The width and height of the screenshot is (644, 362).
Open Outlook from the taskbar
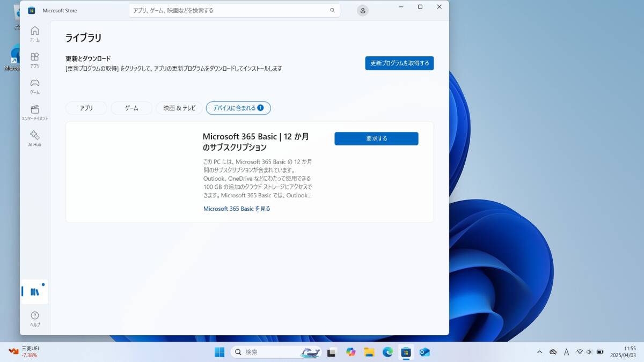click(425, 352)
